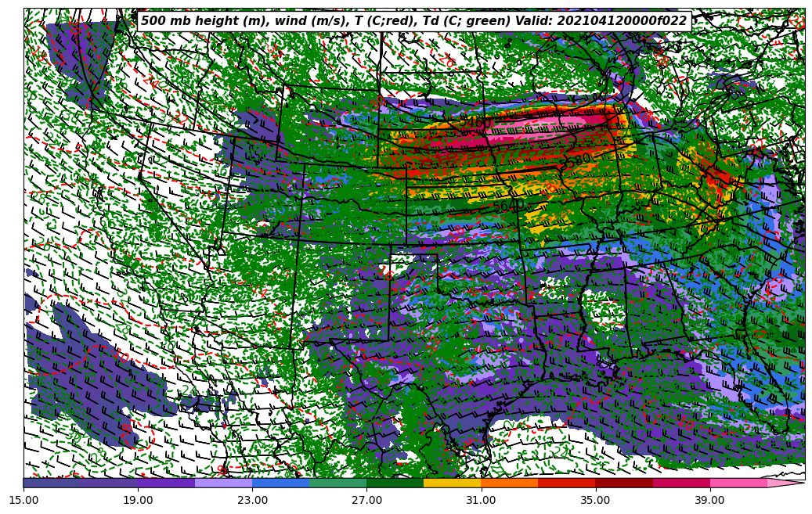
Task: Click the 5460 height contour label
Action: click(x=475, y=123)
